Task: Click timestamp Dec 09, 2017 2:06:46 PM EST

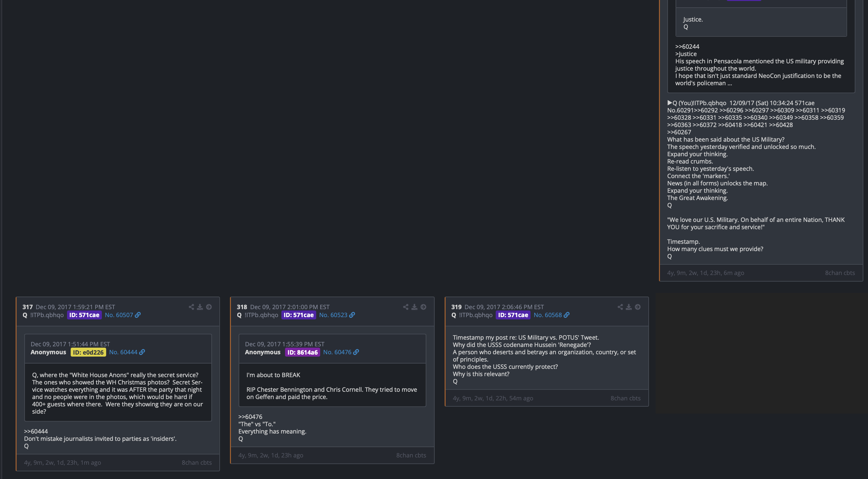Action: pos(504,307)
